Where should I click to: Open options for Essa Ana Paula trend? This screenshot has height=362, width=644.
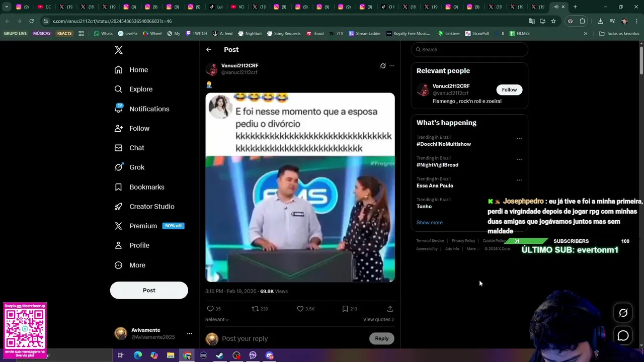pyautogui.click(x=519, y=180)
